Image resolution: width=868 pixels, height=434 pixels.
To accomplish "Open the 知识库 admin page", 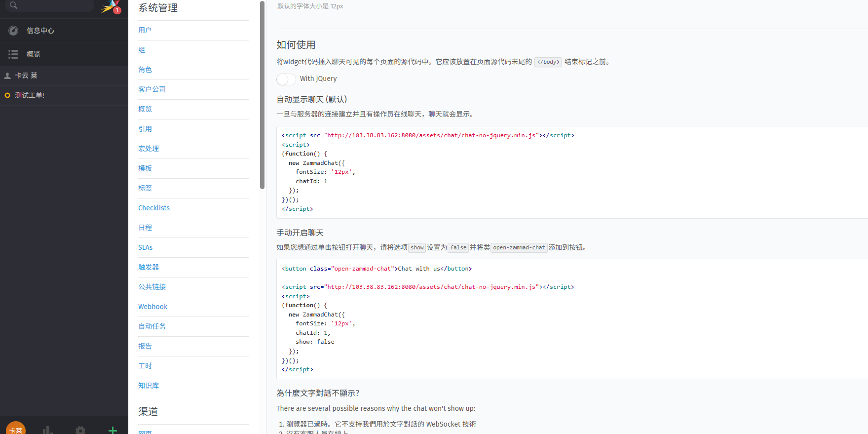I will (149, 386).
